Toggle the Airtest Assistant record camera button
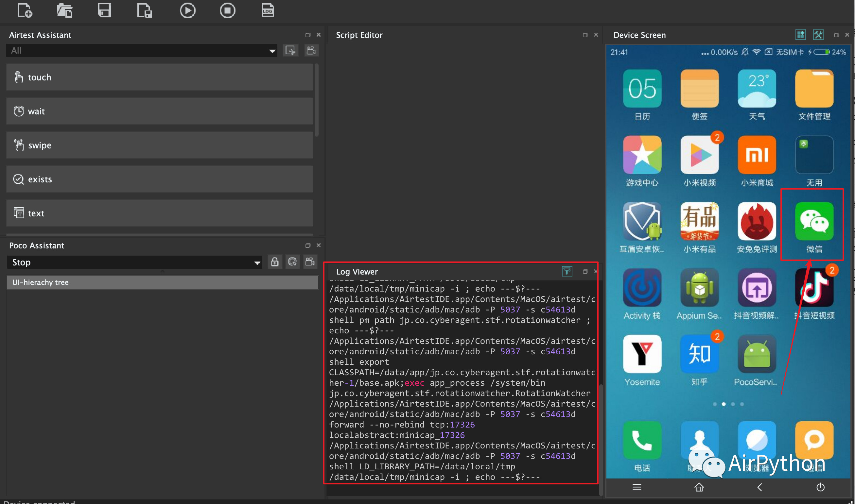This screenshot has width=855, height=504. pos(311,51)
